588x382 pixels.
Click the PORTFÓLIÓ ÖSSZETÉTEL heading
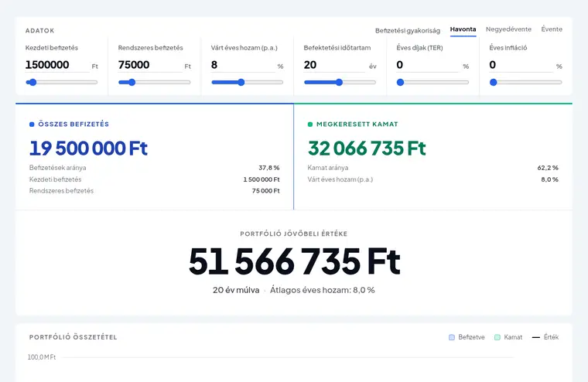pos(73,337)
